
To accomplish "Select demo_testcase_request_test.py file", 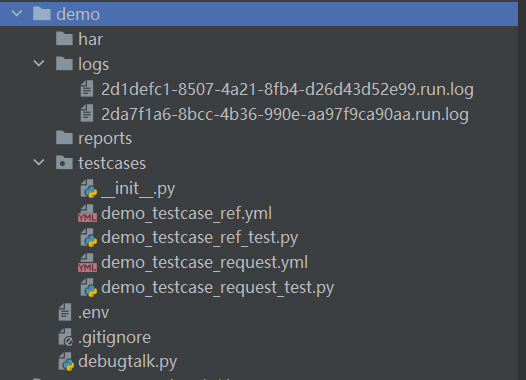I will pos(217,288).
